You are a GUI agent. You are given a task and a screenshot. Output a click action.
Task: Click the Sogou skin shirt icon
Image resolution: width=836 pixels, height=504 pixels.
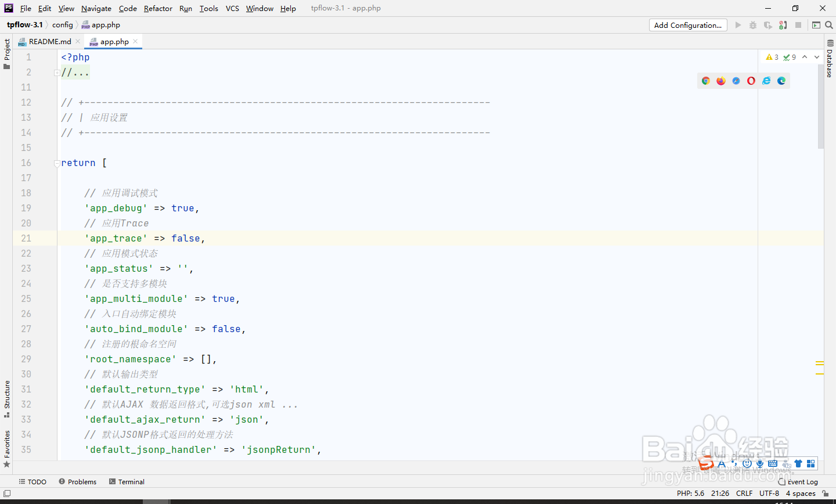click(x=798, y=463)
